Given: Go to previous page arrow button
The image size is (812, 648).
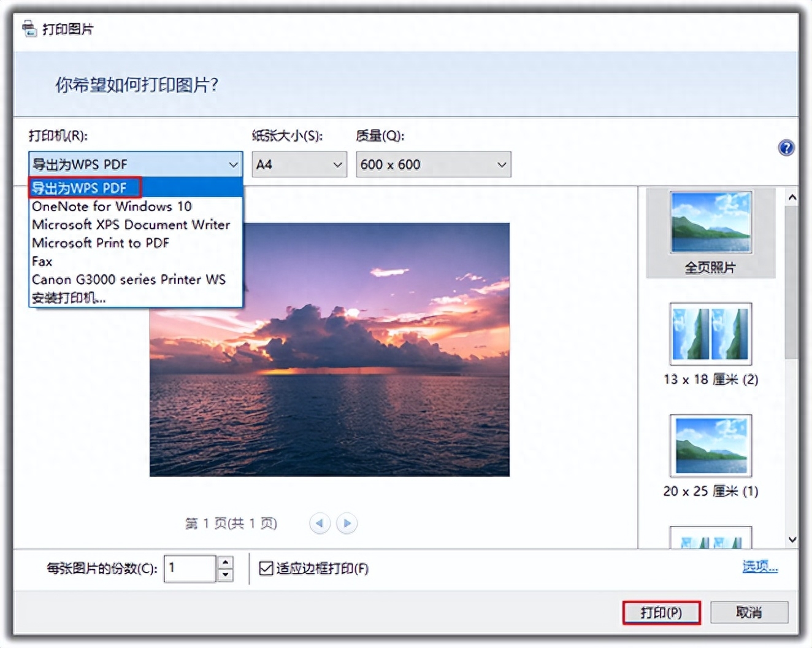Looking at the screenshot, I should (x=320, y=523).
